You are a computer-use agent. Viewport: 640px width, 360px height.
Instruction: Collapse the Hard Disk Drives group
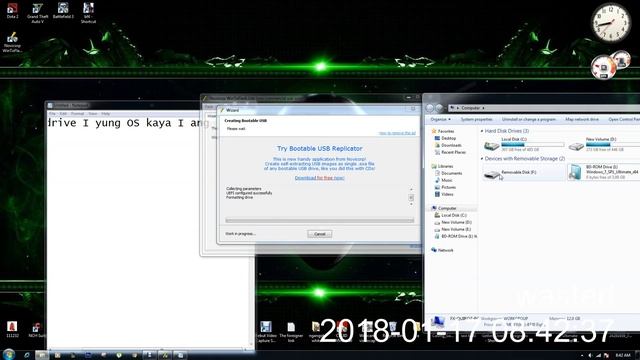coord(482,131)
